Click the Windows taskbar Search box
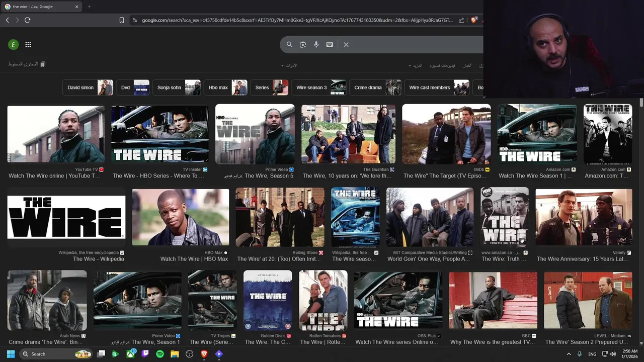644x362 pixels. pyautogui.click(x=56, y=354)
